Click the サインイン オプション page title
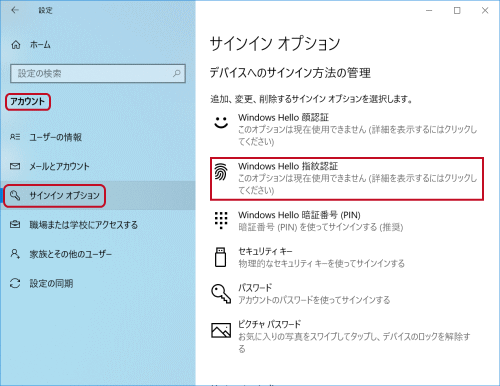 point(275,44)
